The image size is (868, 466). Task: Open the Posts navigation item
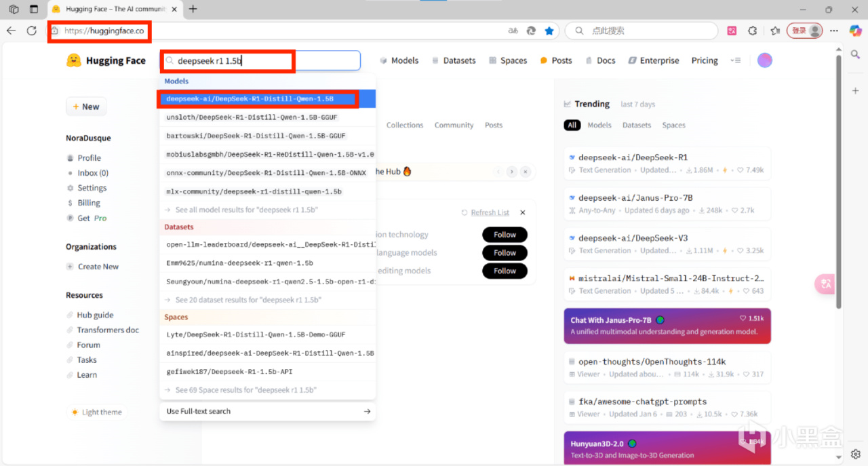(556, 60)
